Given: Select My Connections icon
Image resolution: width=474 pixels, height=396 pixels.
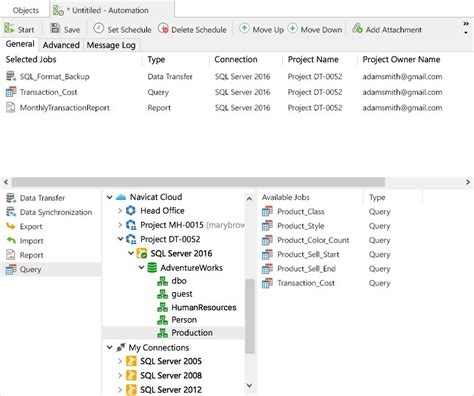Looking at the screenshot, I should [121, 347].
